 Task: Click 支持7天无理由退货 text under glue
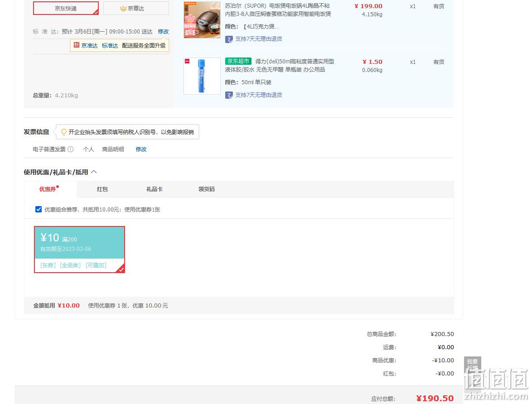pos(259,95)
